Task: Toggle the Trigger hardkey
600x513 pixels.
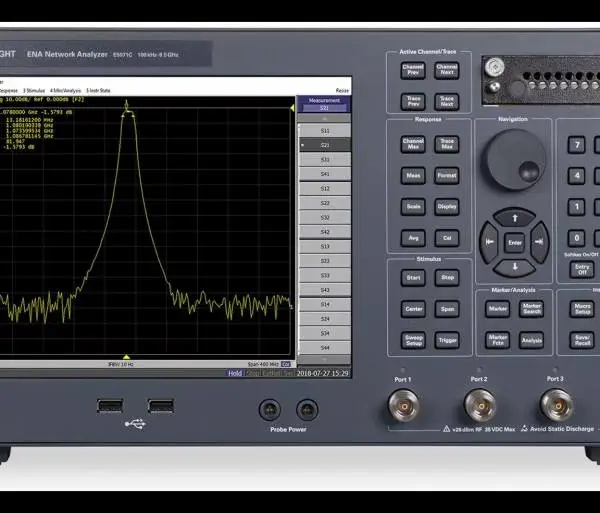Action: click(x=447, y=340)
